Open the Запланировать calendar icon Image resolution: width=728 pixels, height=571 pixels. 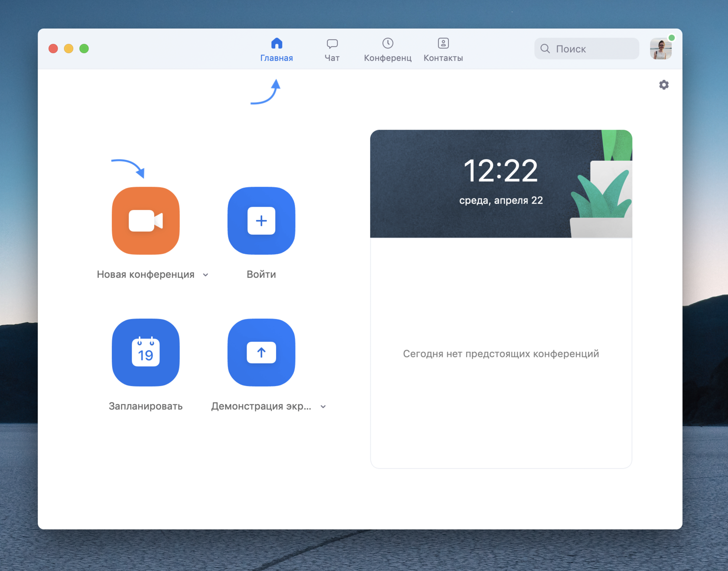coord(146,352)
